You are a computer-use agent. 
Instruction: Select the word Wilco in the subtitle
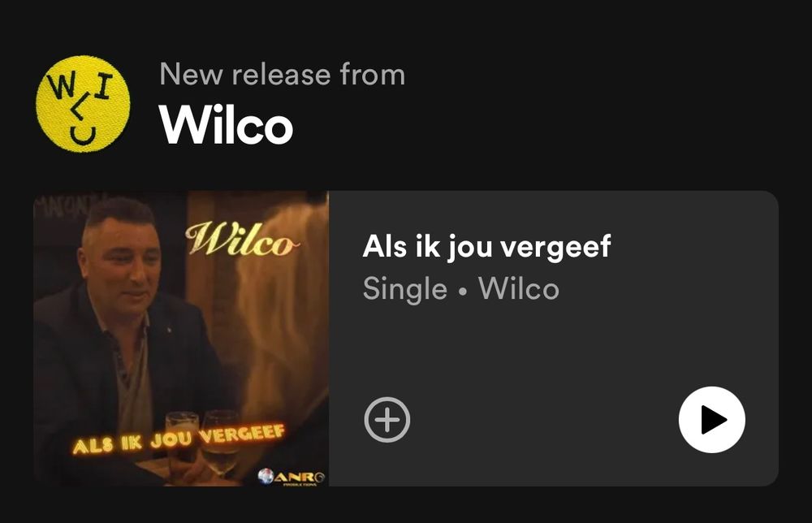519,288
